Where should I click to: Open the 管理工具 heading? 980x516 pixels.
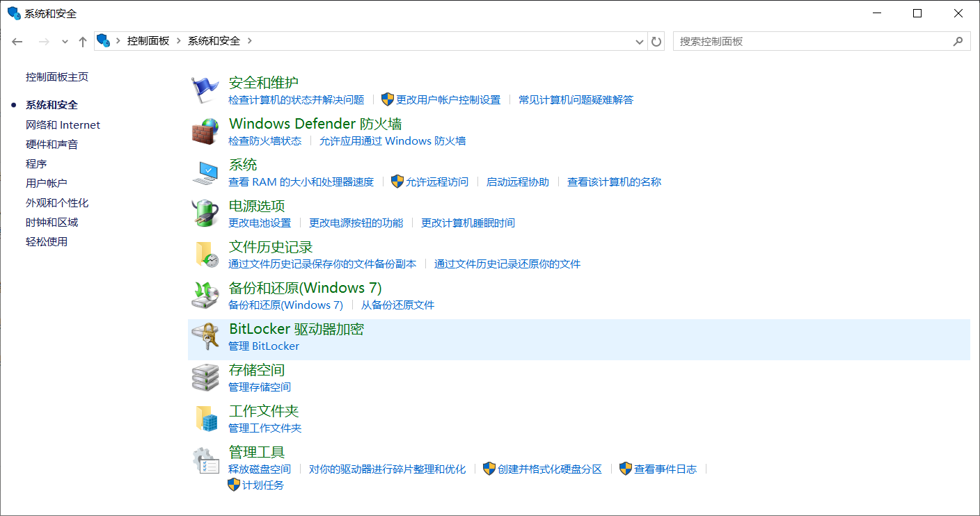pyautogui.click(x=257, y=452)
